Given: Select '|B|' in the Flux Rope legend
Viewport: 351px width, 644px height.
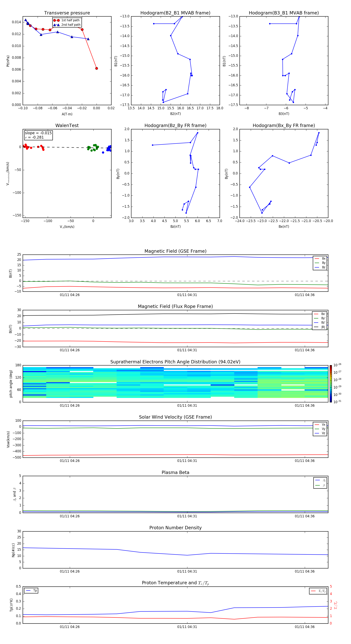Looking at the screenshot, I should click(320, 327).
